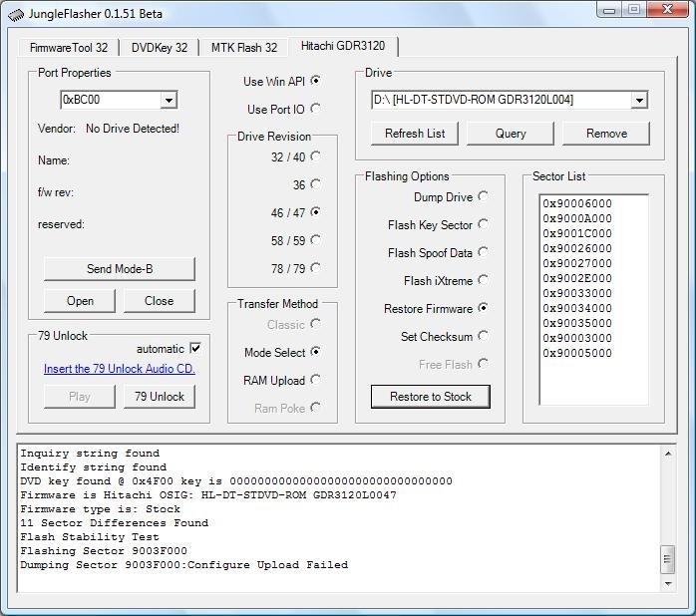The image size is (696, 616).
Task: Click the 'Firmware type is: Stock' log line
Action: coord(101,509)
